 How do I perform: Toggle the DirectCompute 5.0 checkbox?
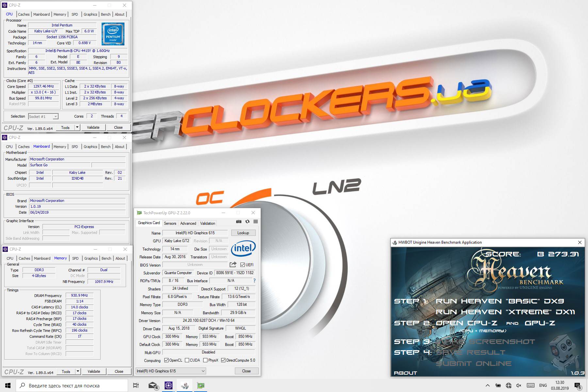[223, 360]
